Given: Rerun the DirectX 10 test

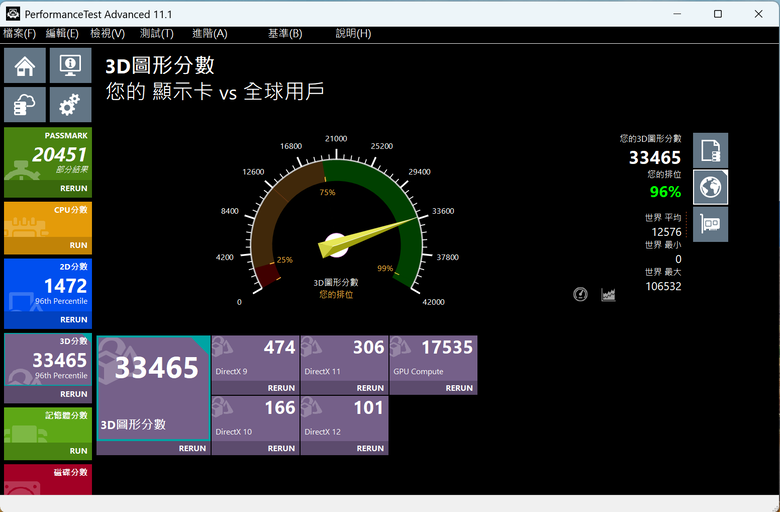Looking at the screenshot, I should point(281,448).
